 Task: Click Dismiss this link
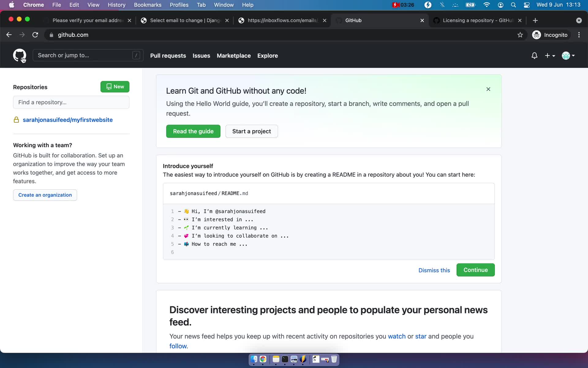pyautogui.click(x=434, y=270)
